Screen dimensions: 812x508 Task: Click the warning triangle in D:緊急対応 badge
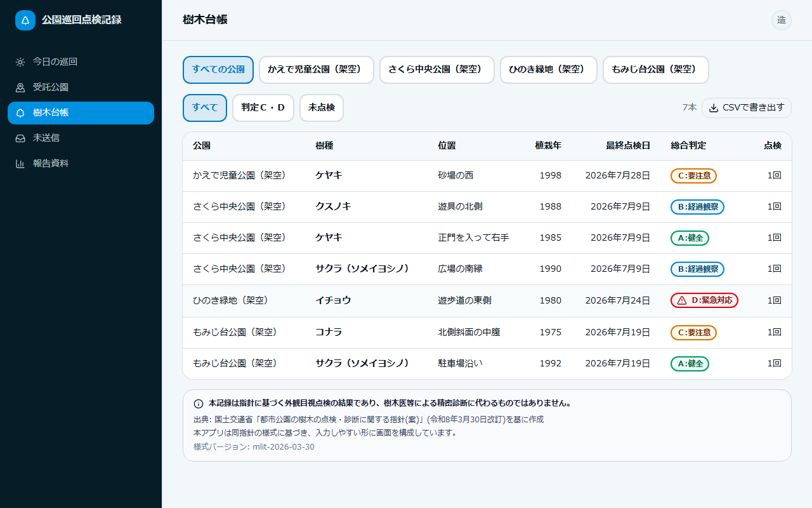tap(682, 300)
